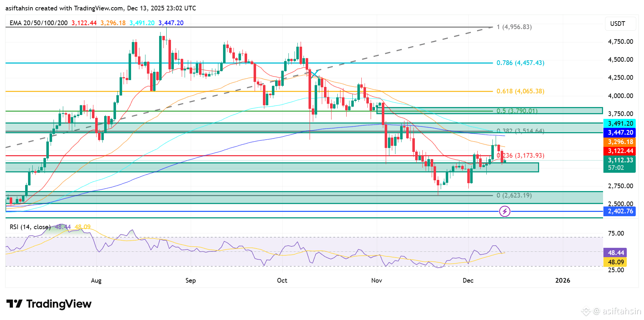The image size is (644, 320).
Task: Click the 2026 label on the time axis
Action: click(562, 280)
